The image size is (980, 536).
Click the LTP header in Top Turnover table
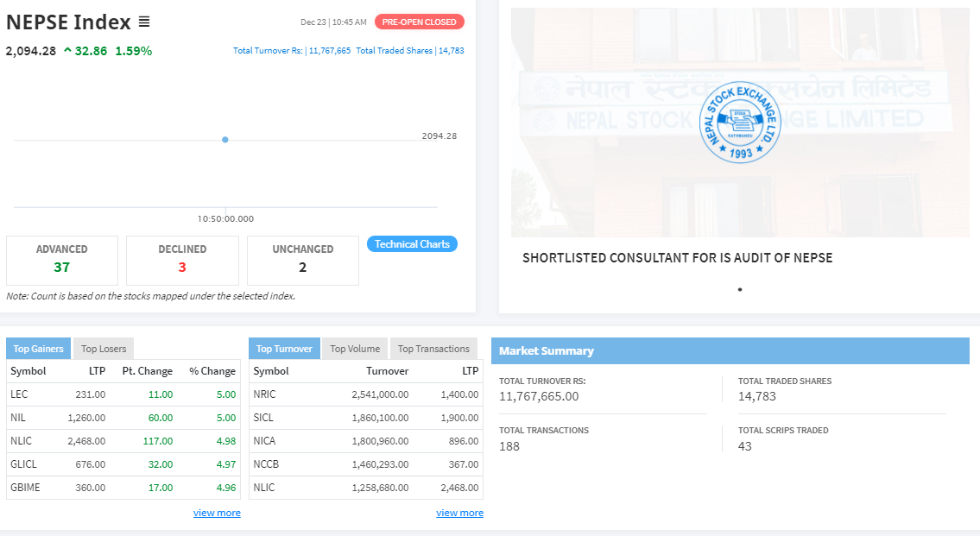tap(471, 371)
